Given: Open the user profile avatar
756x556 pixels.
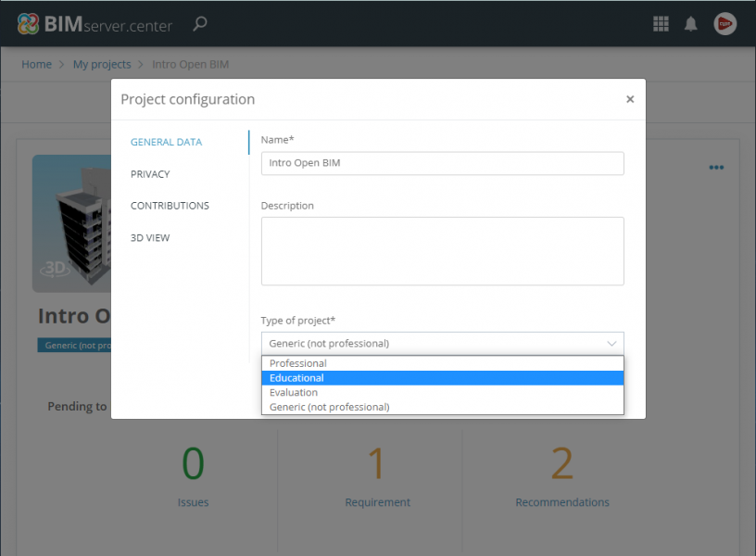Looking at the screenshot, I should click(x=724, y=24).
